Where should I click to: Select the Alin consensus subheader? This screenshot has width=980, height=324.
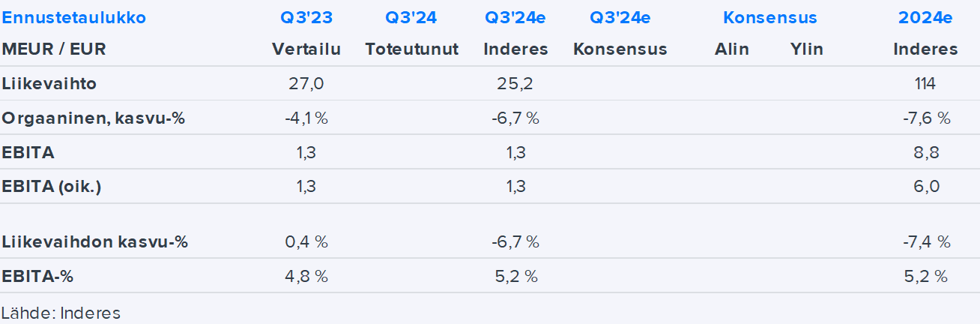click(x=731, y=49)
